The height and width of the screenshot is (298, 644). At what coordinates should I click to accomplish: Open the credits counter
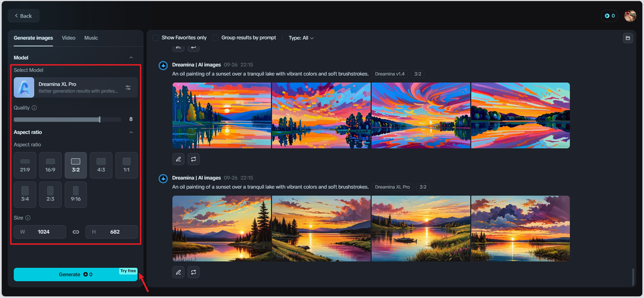pyautogui.click(x=610, y=16)
